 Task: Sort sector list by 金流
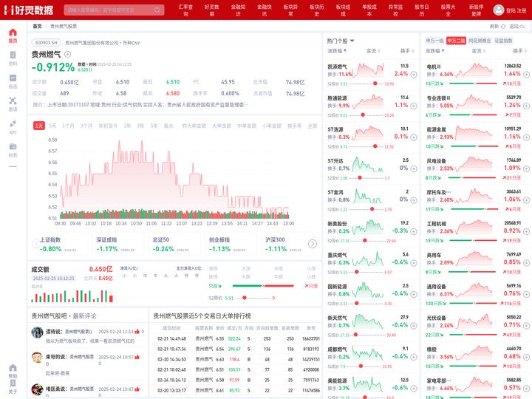pyautogui.click(x=478, y=51)
